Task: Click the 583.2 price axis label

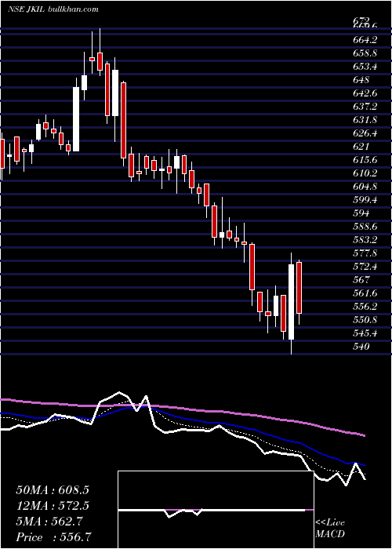Action: (365, 240)
